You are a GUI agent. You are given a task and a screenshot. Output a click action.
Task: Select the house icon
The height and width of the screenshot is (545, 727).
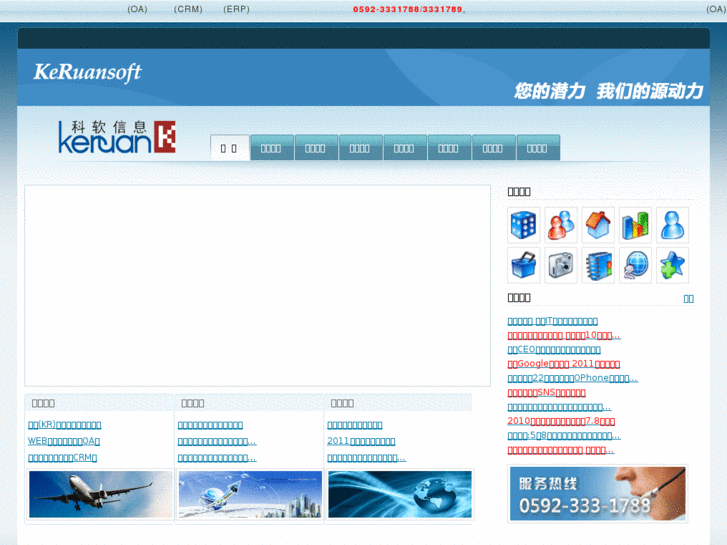[x=598, y=225]
